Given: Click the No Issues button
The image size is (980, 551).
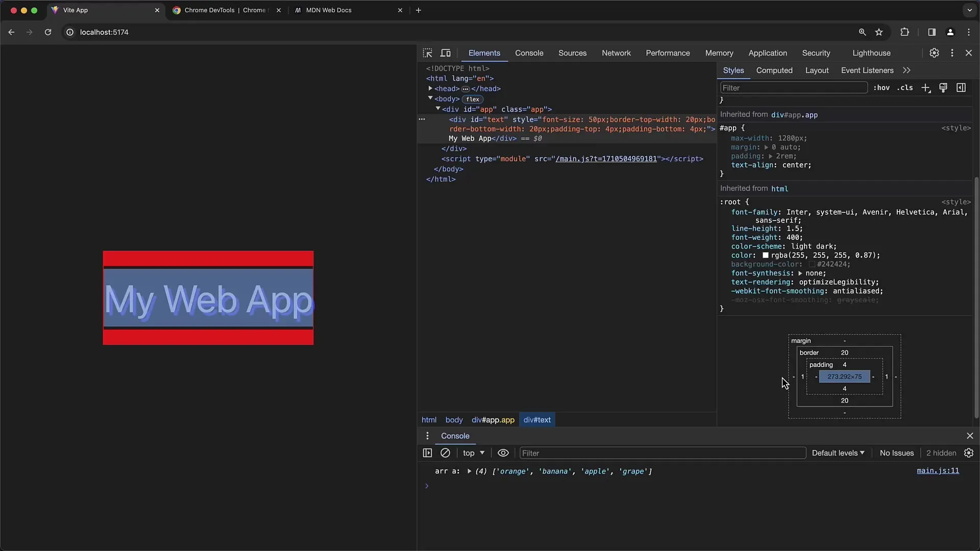Looking at the screenshot, I should [897, 453].
